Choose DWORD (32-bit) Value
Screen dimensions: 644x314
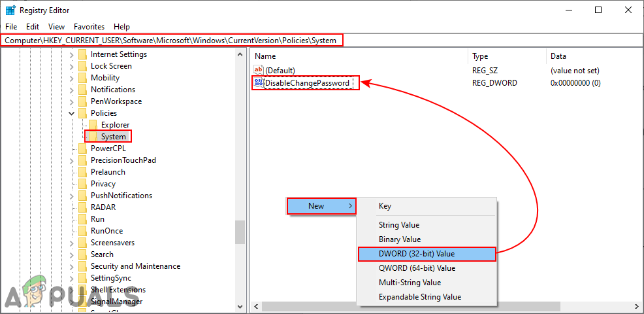point(427,254)
